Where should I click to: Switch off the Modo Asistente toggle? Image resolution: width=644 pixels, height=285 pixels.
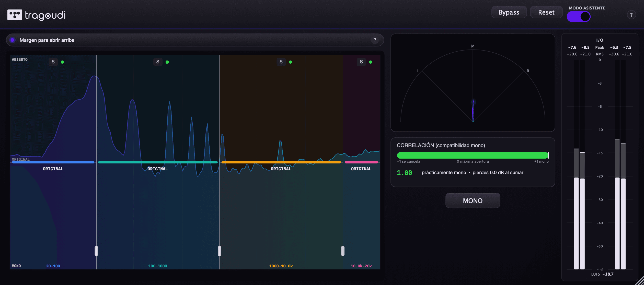(579, 17)
